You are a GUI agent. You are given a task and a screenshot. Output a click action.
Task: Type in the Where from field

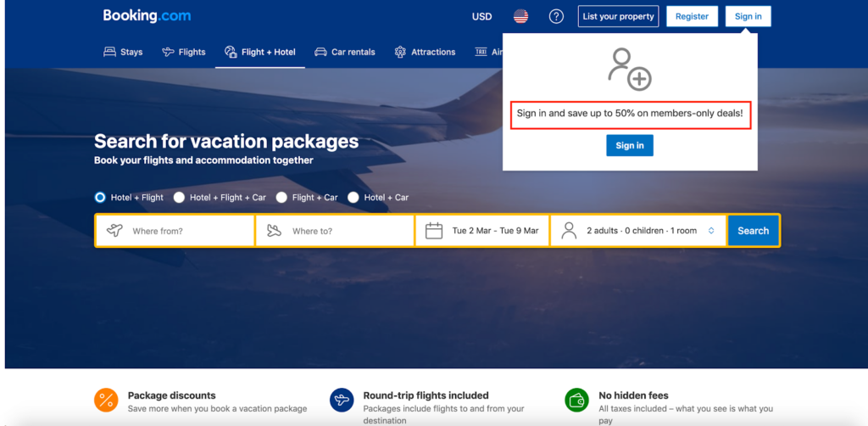click(x=186, y=231)
